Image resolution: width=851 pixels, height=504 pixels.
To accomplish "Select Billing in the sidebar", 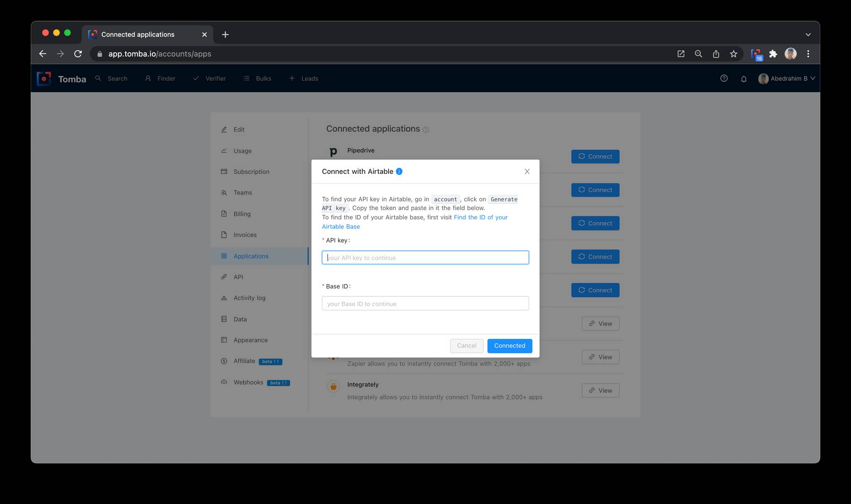I will click(x=260, y=214).
